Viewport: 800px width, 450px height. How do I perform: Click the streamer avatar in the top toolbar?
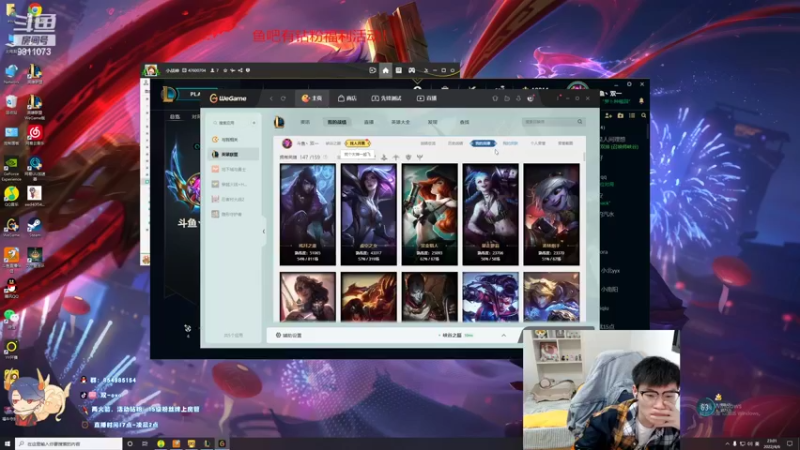[151, 70]
